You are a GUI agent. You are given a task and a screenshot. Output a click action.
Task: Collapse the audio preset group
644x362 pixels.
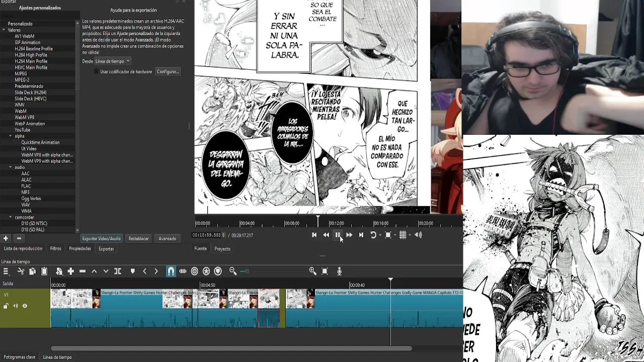click(x=11, y=167)
